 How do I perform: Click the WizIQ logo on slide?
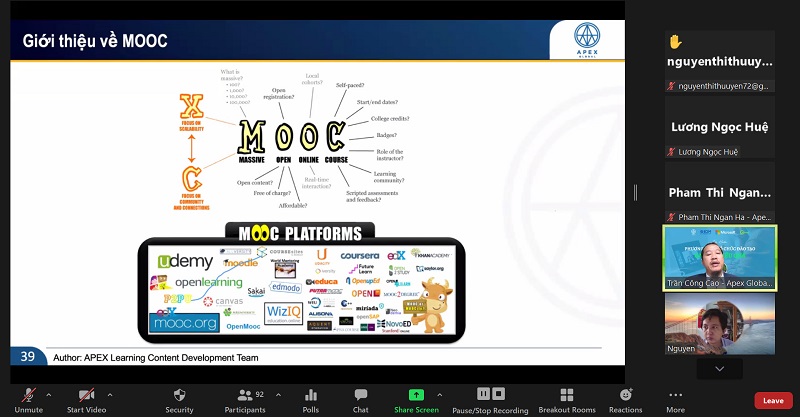coord(283,312)
